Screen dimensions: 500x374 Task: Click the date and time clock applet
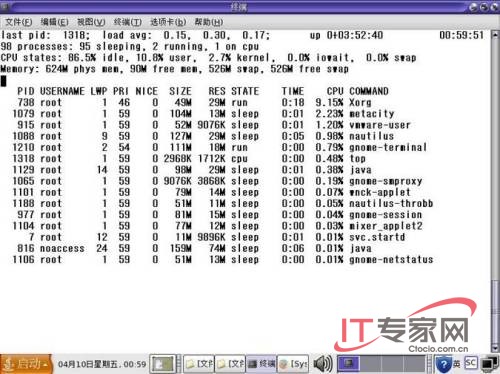tap(101, 364)
